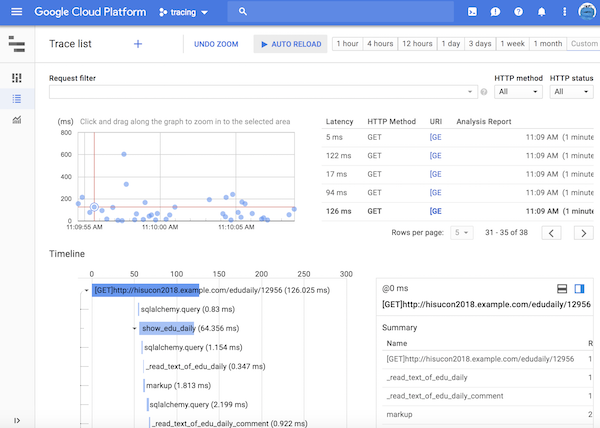Switch details panel to bottom layout icon
Viewport: 600px width, 428px height.
[x=562, y=289]
